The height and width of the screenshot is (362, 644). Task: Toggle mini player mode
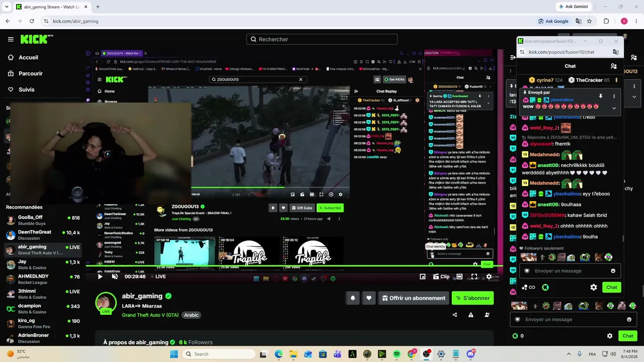tap(423, 277)
